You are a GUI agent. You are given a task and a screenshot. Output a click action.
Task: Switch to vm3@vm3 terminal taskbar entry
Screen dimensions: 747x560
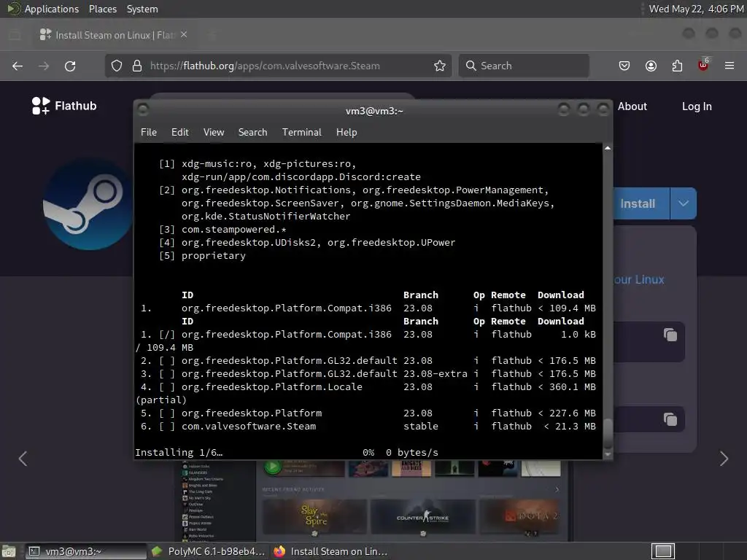(x=86, y=551)
